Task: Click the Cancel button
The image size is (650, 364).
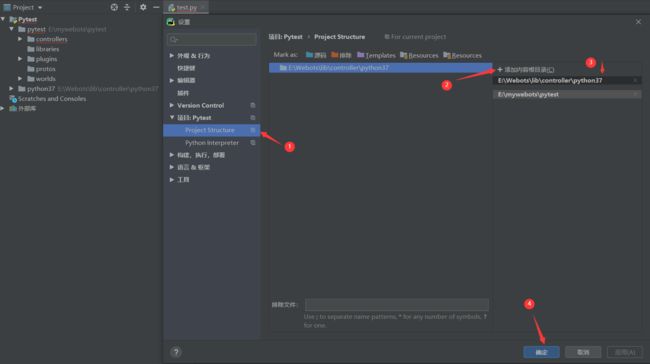Action: [583, 352]
